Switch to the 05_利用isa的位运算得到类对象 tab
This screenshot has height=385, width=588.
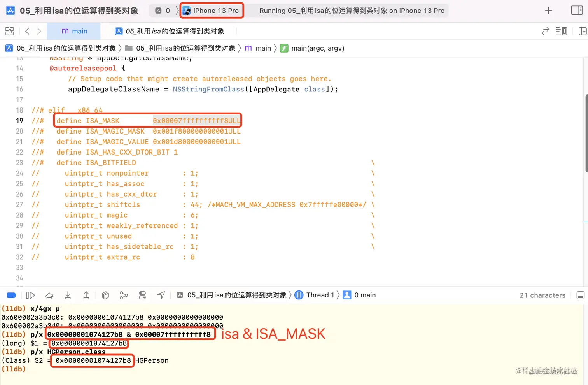(169, 31)
